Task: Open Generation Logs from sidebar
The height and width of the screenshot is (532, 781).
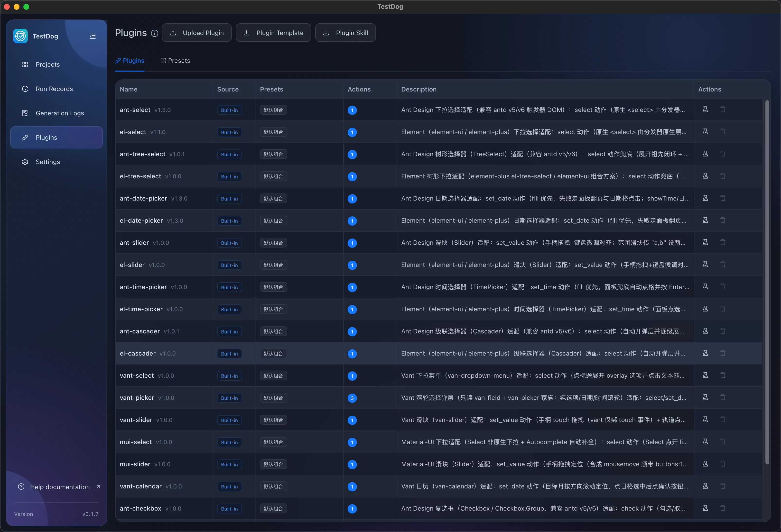Action: [x=56, y=113]
